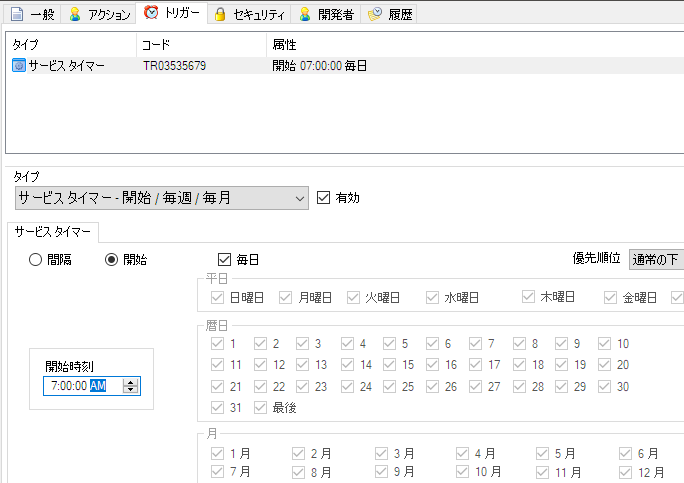Open the 優先順位 dropdown
The image size is (684, 483).
click(x=657, y=260)
